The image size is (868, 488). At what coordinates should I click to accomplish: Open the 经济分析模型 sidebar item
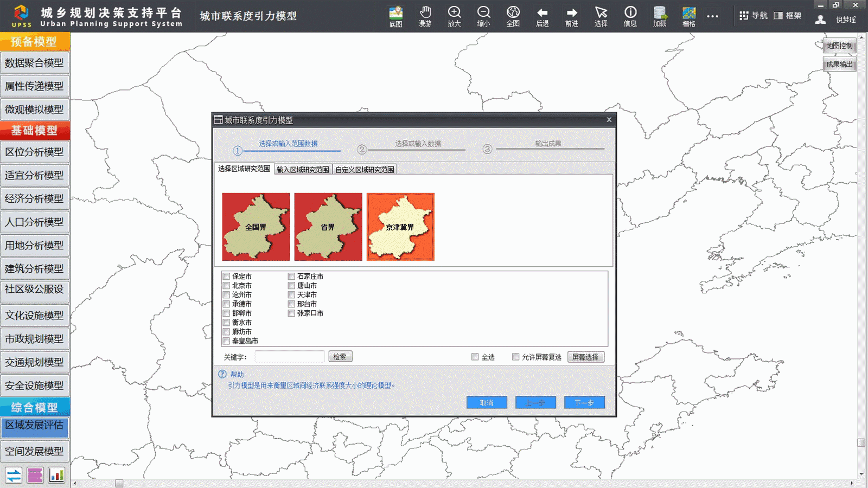(35, 198)
